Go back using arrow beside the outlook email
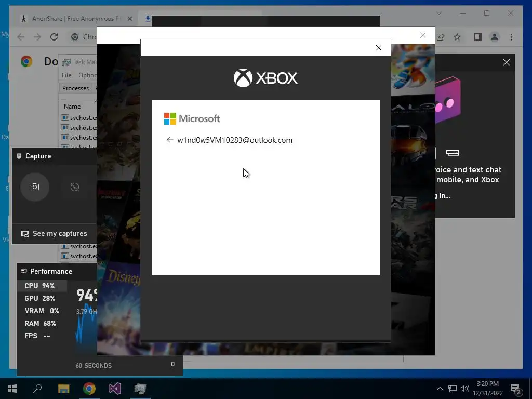The height and width of the screenshot is (399, 532). point(170,140)
